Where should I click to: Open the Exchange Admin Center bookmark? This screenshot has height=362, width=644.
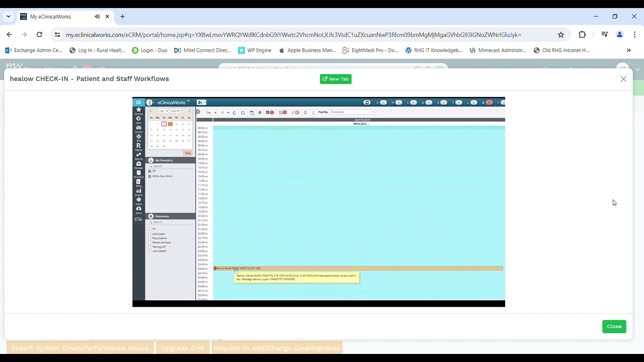34,50
